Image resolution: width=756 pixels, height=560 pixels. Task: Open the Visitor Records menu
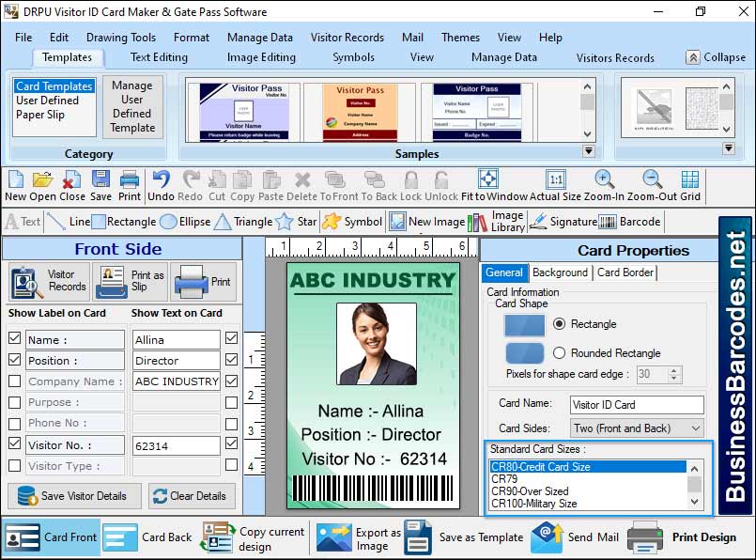pos(347,38)
